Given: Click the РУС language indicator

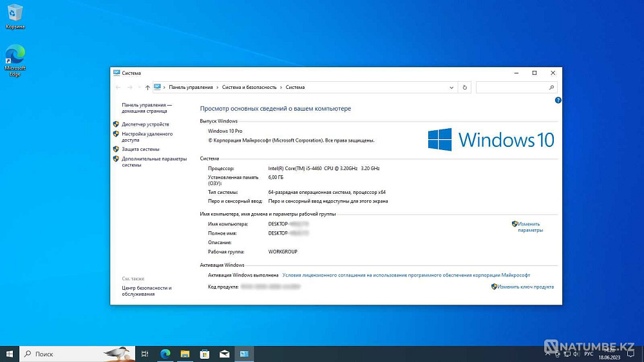Looking at the screenshot, I should click(589, 354).
